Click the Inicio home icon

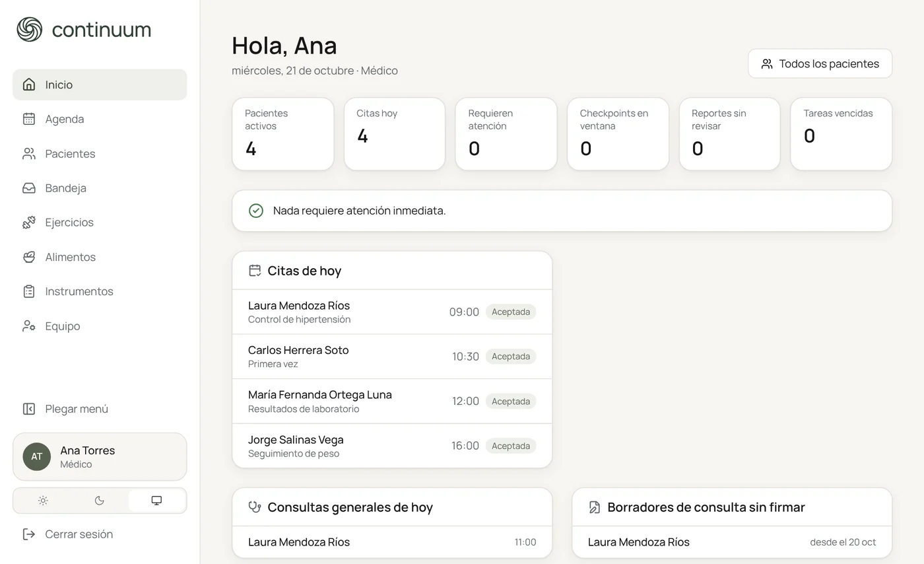coord(29,85)
